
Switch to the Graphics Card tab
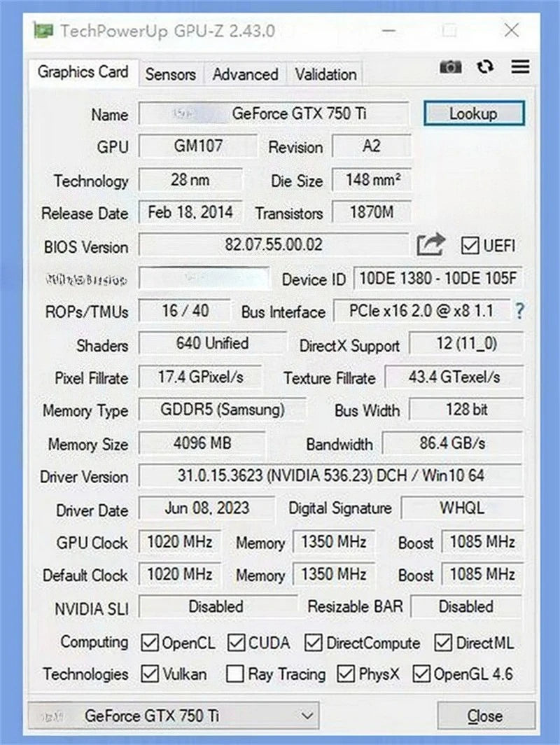pos(83,72)
